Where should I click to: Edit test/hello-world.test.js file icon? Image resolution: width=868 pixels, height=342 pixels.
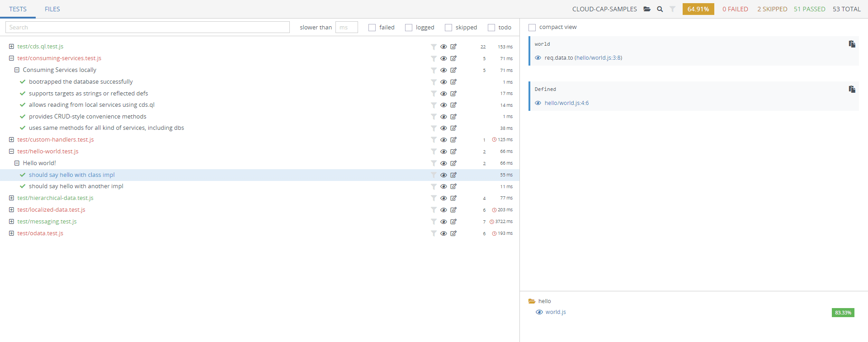[x=453, y=152]
